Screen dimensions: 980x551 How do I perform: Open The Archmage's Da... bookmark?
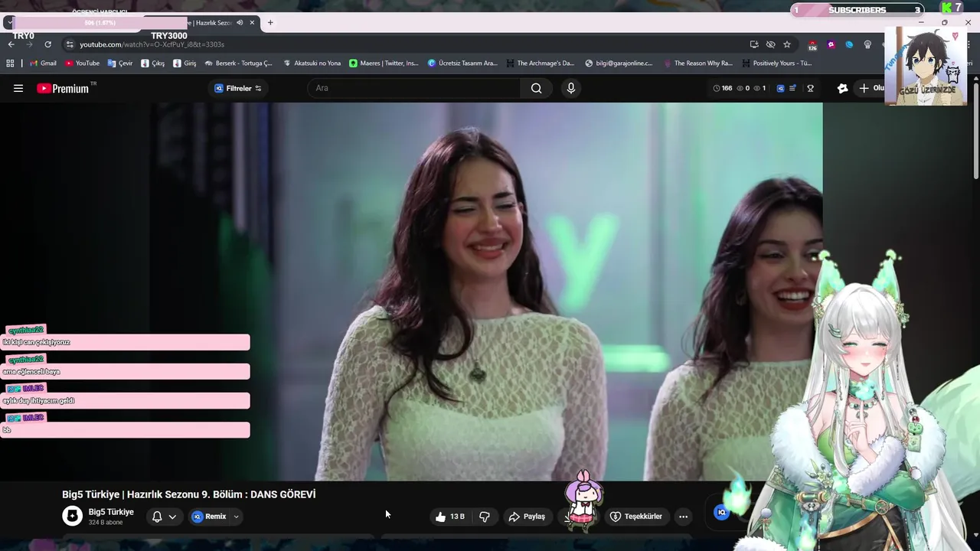coord(540,64)
